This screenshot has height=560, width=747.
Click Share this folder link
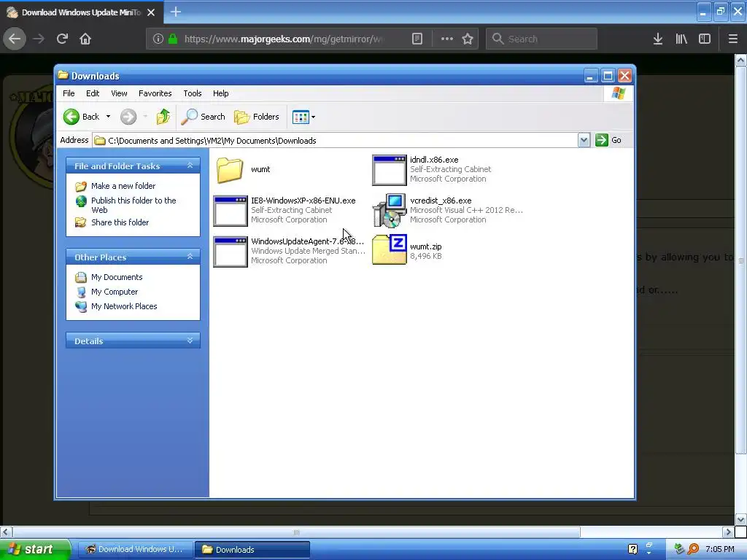pyautogui.click(x=120, y=222)
